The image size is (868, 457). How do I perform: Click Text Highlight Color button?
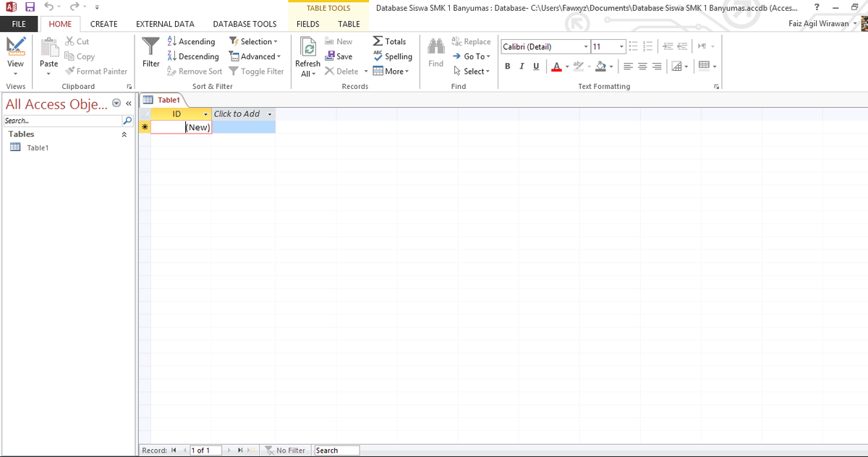[578, 66]
